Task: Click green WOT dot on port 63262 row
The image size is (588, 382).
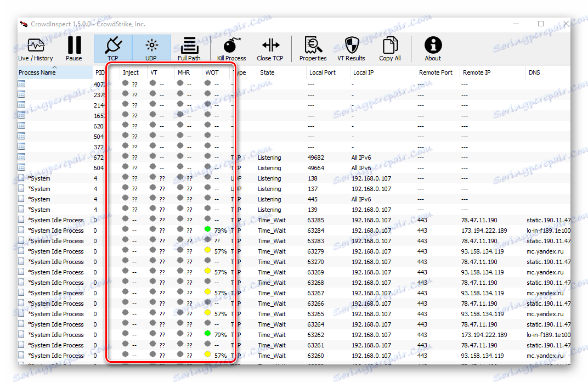Action: pos(207,333)
